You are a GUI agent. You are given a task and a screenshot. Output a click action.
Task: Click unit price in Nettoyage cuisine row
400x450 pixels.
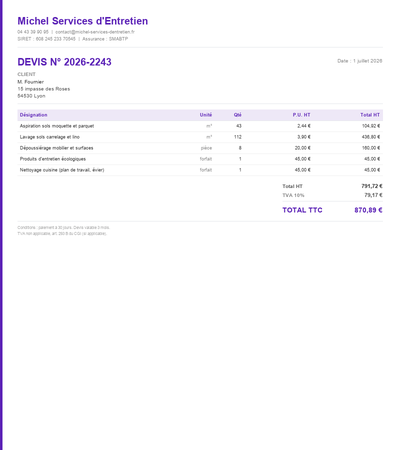coord(303,170)
